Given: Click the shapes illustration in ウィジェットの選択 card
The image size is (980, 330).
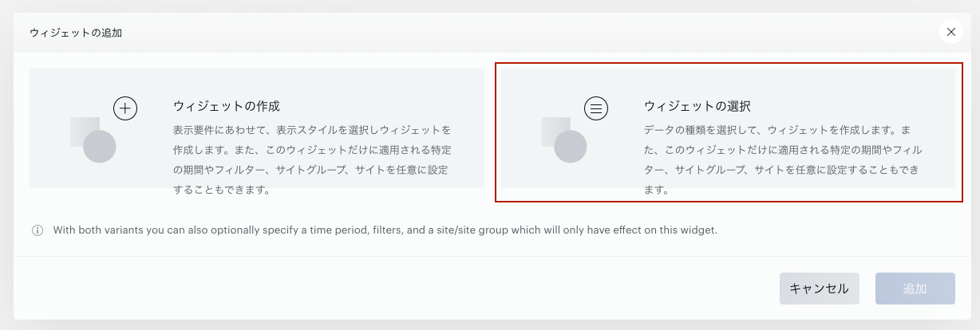Looking at the screenshot, I should 575,129.
